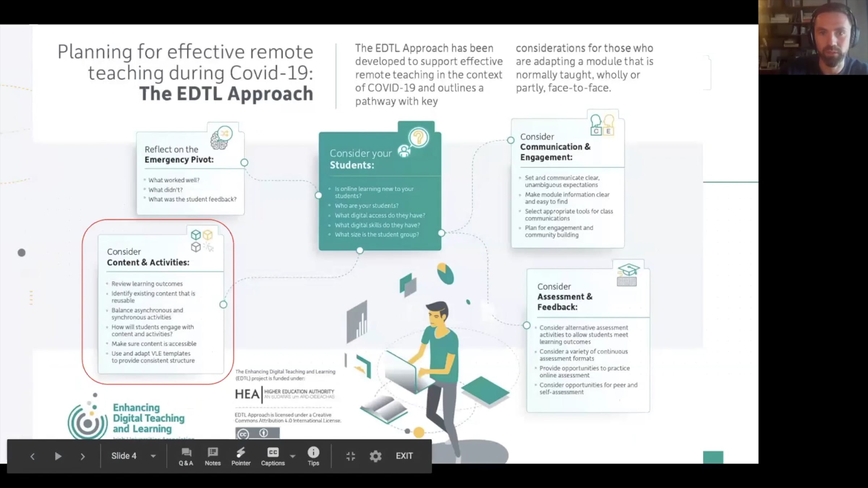Advance to the next slide arrow

(x=82, y=457)
